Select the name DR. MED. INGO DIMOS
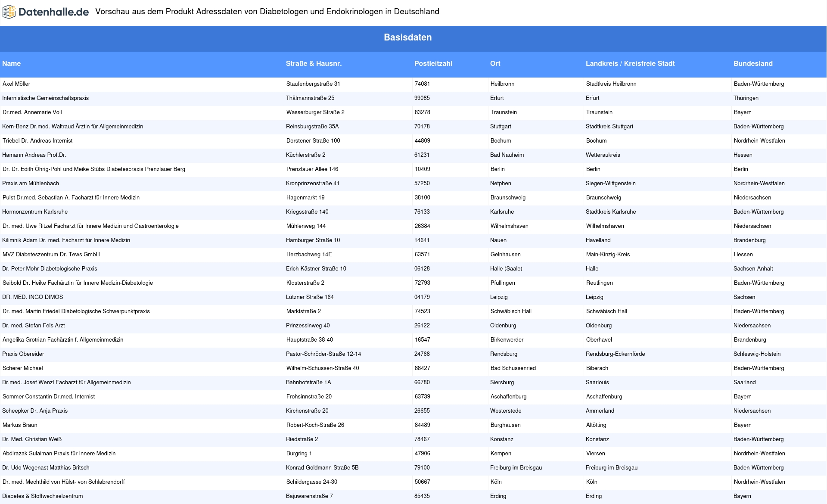This screenshot has height=504, width=827. [x=33, y=297]
